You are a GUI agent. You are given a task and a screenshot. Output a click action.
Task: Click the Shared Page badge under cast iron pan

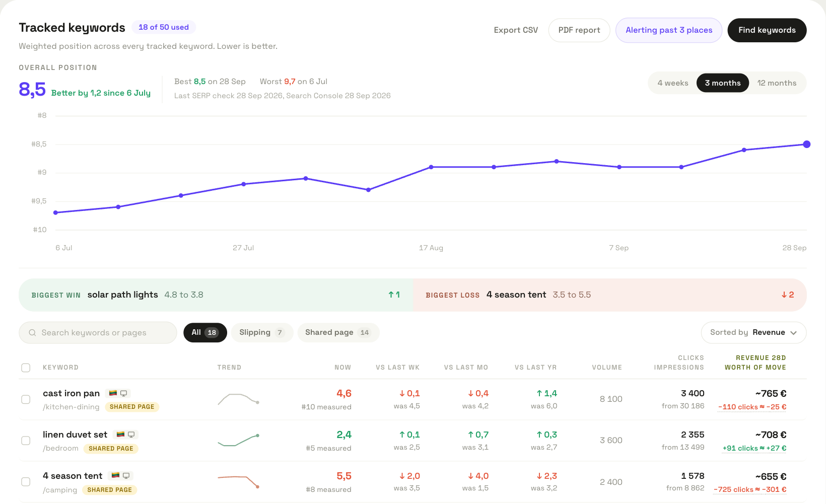(x=132, y=407)
